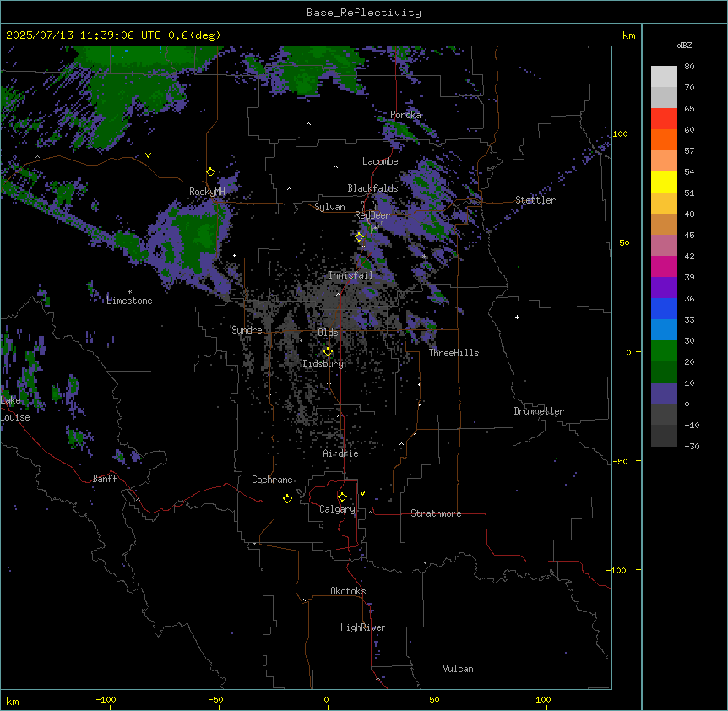Click the Stettler label
This screenshot has width=728, height=711.
535,200
